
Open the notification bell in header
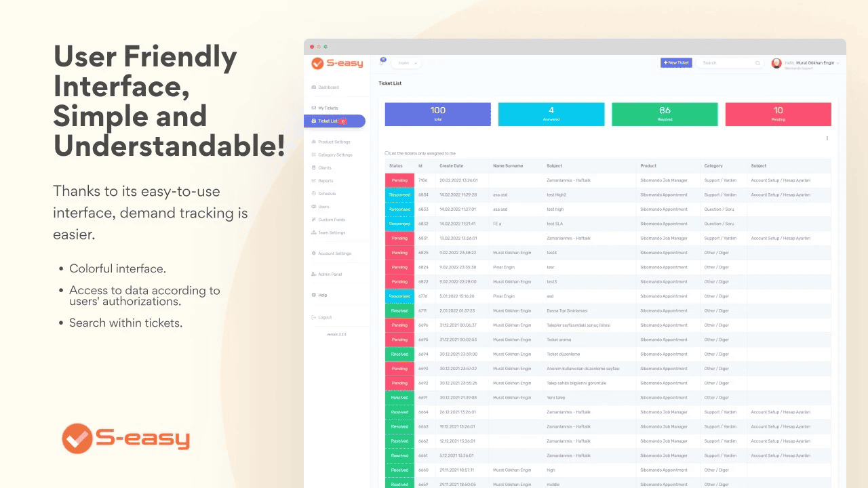click(x=382, y=62)
